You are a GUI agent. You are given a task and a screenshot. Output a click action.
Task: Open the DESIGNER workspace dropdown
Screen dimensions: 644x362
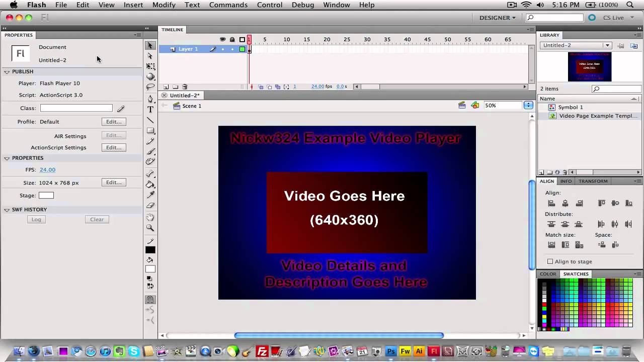497,18
